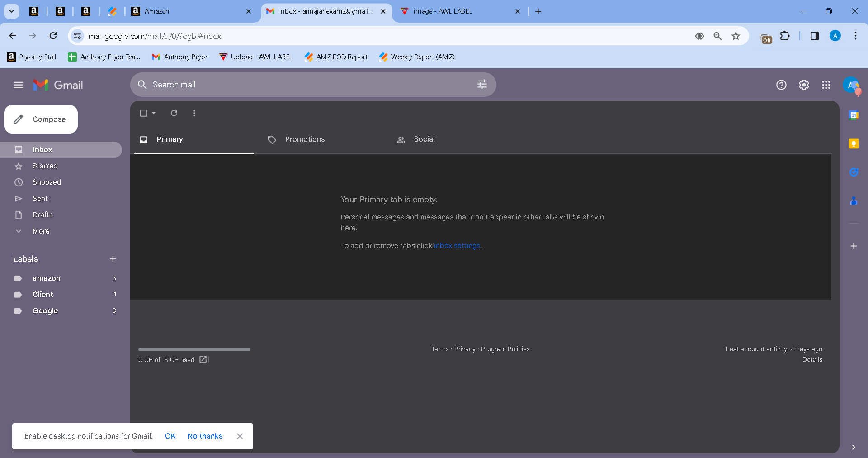Screen dimensions: 868x458
Task: Open Google Keep side panel icon
Action: (854, 144)
